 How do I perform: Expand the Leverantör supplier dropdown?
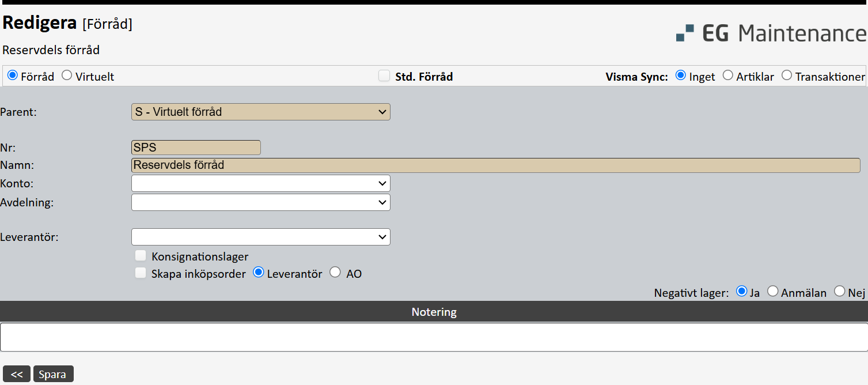[x=260, y=237]
